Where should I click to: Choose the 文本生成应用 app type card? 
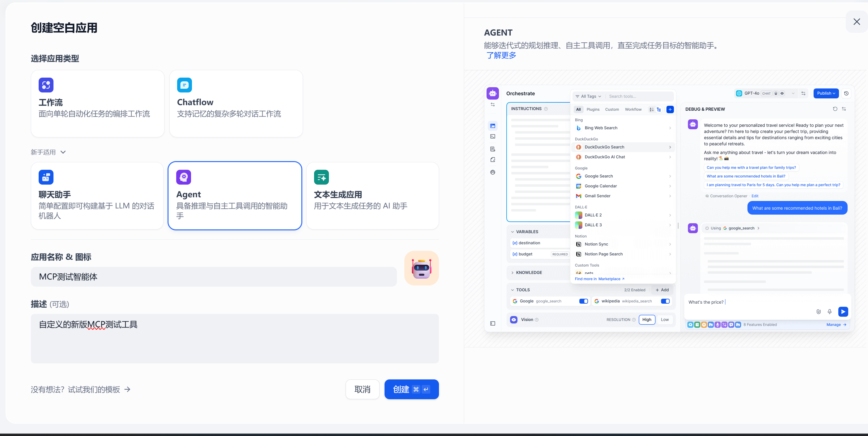tap(372, 196)
